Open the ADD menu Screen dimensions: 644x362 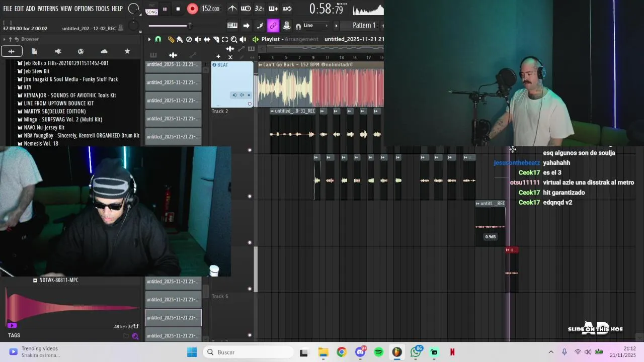[31, 9]
